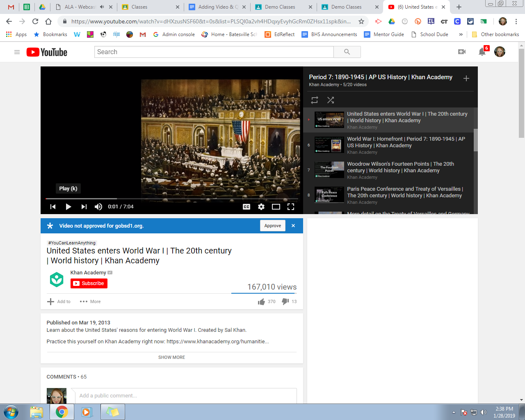Mute the video volume
The height and width of the screenshot is (420, 525).
[98, 207]
